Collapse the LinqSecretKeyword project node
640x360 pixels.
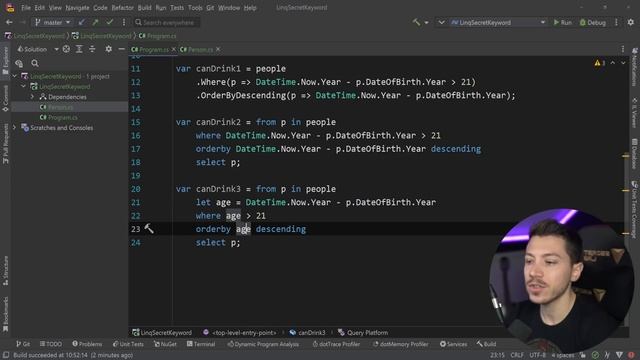coord(24,87)
